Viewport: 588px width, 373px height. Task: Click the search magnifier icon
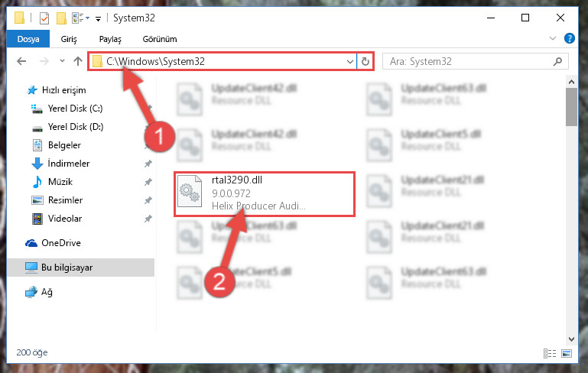pyautogui.click(x=557, y=61)
